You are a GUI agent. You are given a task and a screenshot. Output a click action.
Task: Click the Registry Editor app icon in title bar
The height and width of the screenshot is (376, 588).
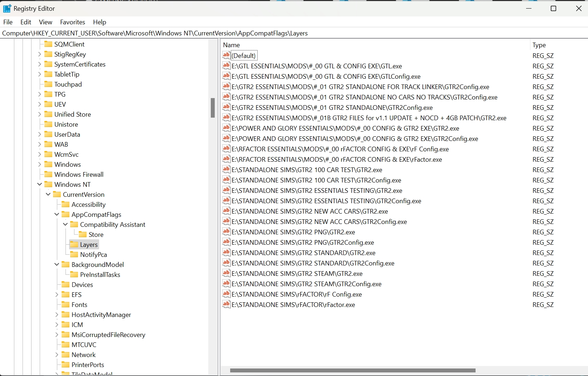(7, 8)
